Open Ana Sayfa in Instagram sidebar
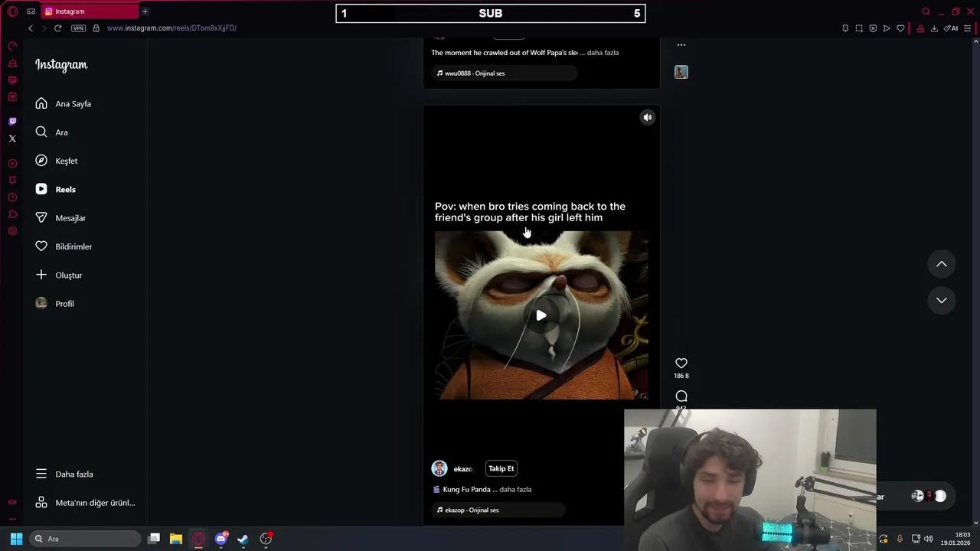980x551 pixels. click(x=63, y=103)
